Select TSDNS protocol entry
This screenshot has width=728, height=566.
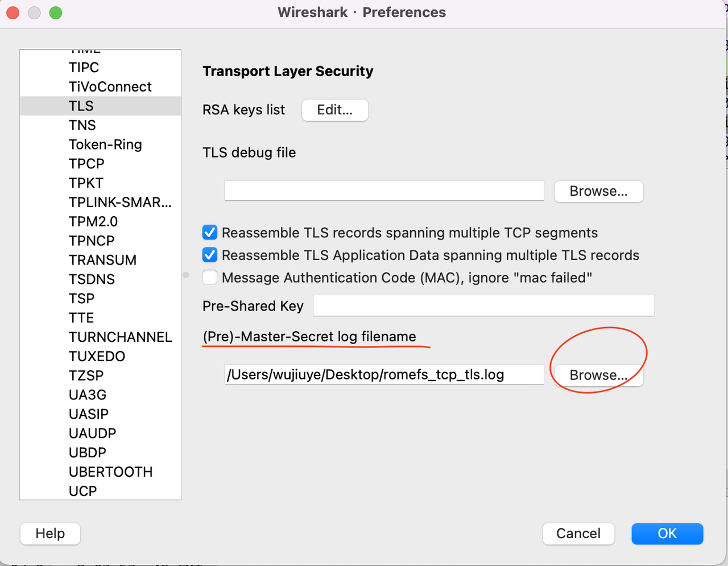point(101,279)
